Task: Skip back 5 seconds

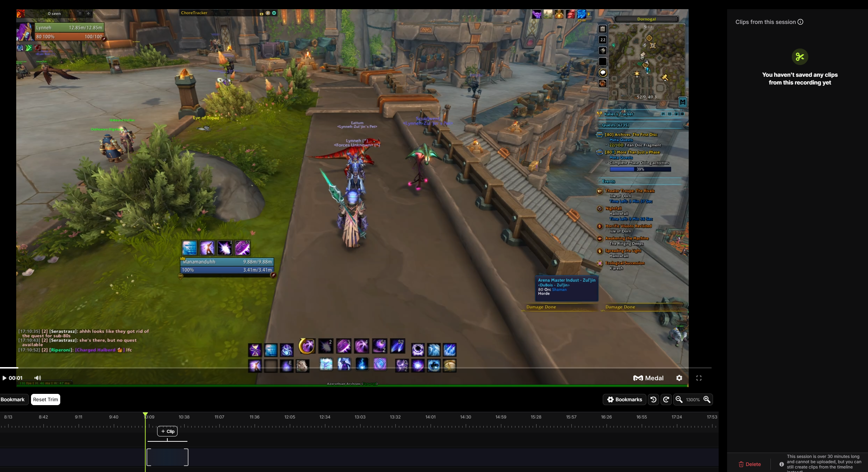Action: tap(653, 399)
